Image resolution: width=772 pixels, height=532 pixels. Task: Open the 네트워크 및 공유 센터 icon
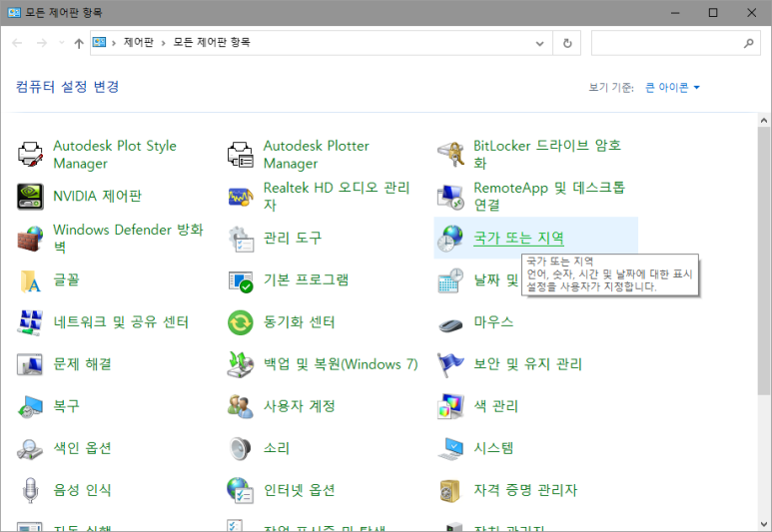(x=30, y=322)
